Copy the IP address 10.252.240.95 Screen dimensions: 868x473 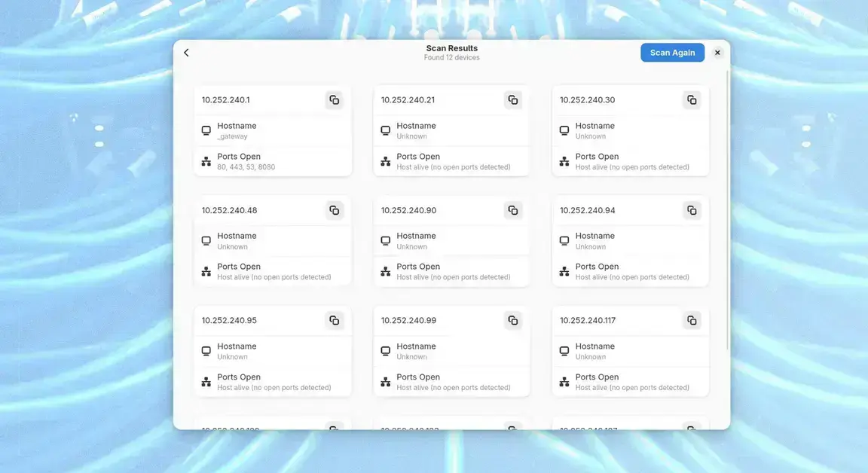tap(335, 320)
